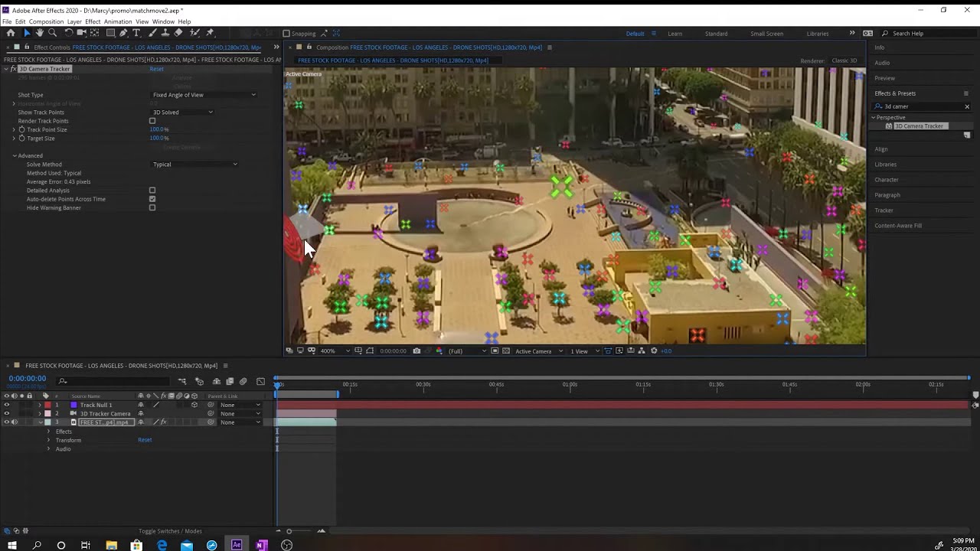Select the Zoom magnifier tool
Screen dimensions: 980x551
(52, 33)
